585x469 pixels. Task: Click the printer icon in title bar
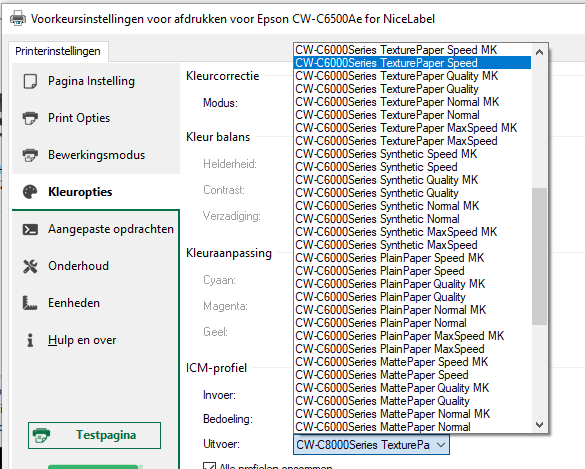tap(18, 19)
